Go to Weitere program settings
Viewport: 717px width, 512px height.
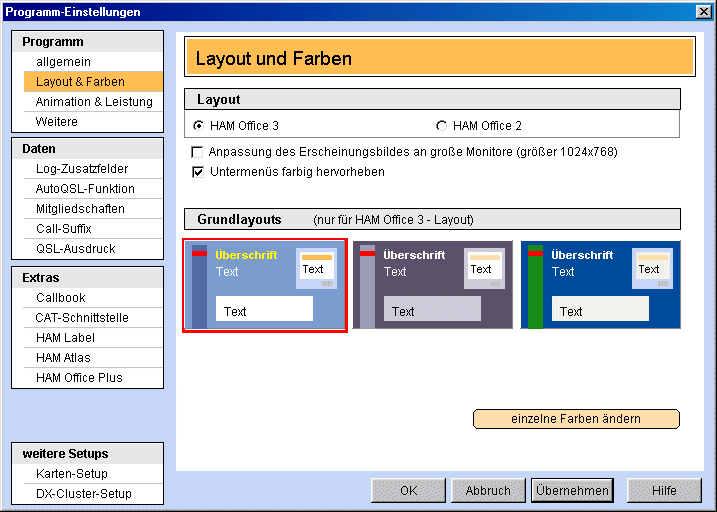coord(93,122)
